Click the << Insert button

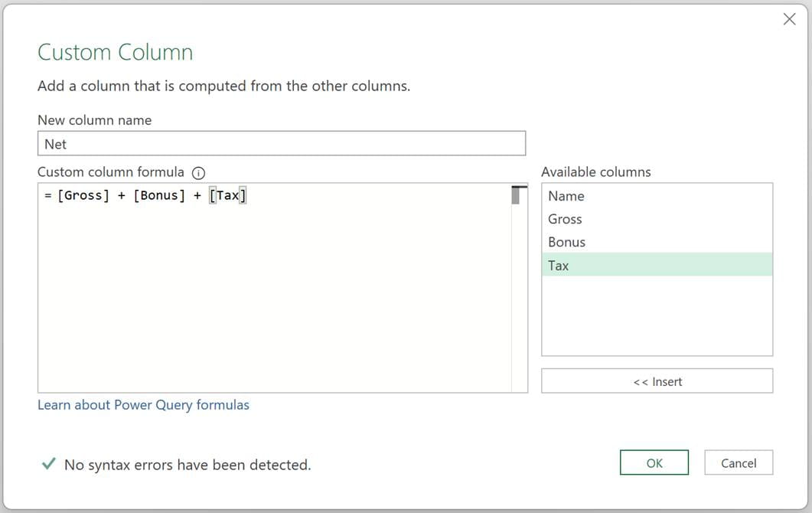(x=657, y=381)
